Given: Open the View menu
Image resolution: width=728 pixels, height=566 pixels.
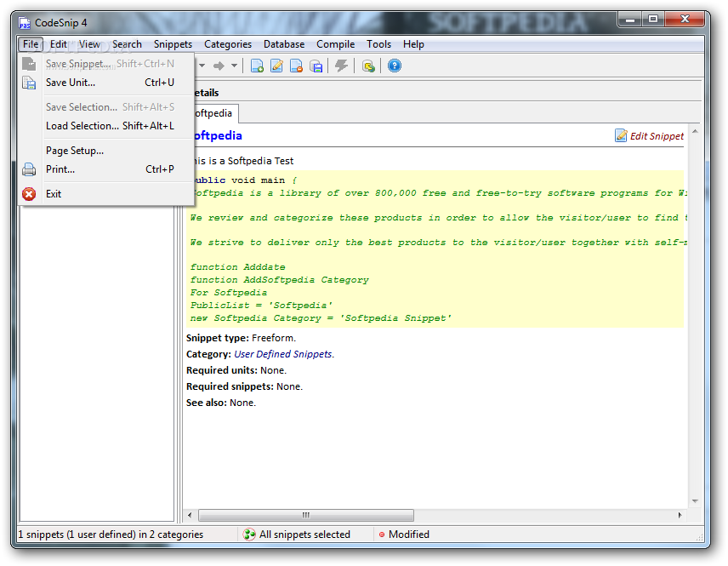Looking at the screenshot, I should tap(89, 44).
